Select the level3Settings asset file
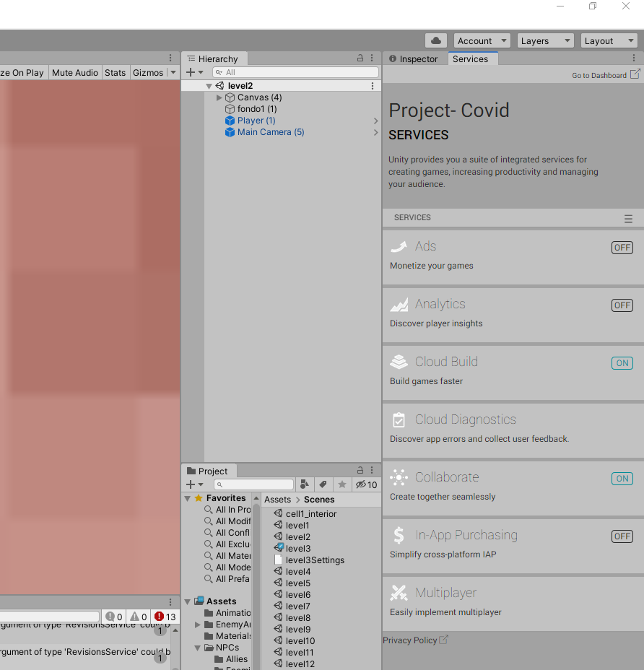 click(309, 560)
